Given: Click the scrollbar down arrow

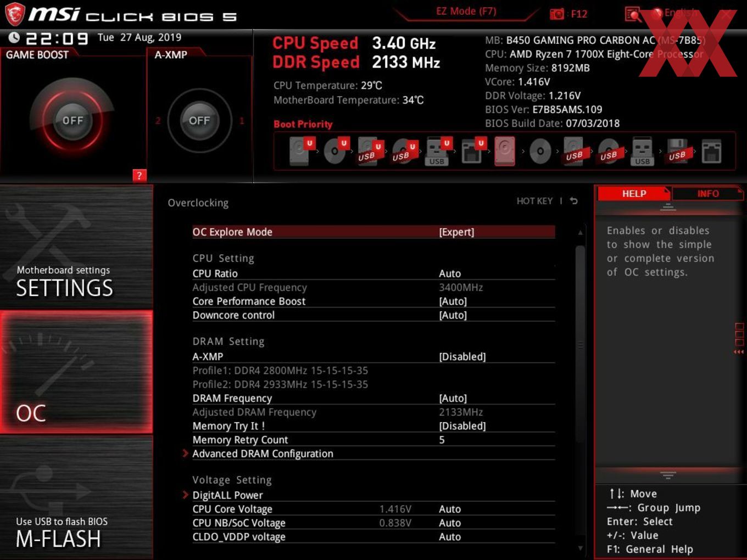Looking at the screenshot, I should click(x=580, y=548).
